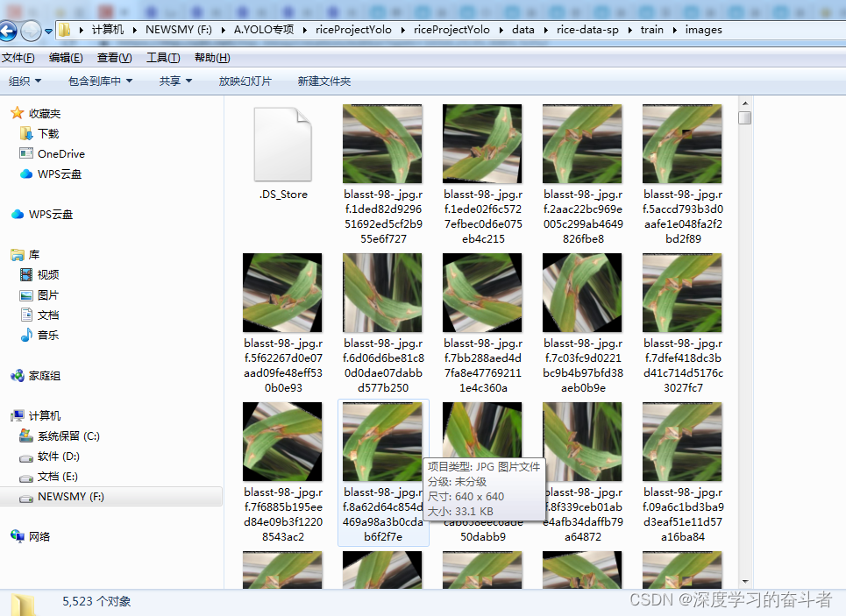
Task: Open the 文件(F) menu
Action: (x=18, y=58)
